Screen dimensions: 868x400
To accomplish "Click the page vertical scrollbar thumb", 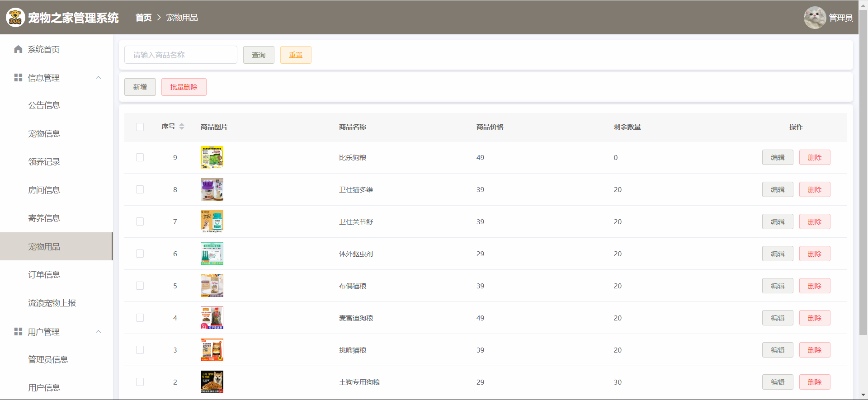I will pyautogui.click(x=863, y=172).
